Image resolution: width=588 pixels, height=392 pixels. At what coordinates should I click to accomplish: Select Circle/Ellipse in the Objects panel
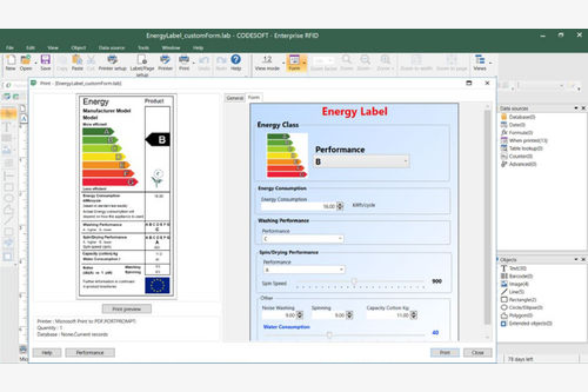522,307
